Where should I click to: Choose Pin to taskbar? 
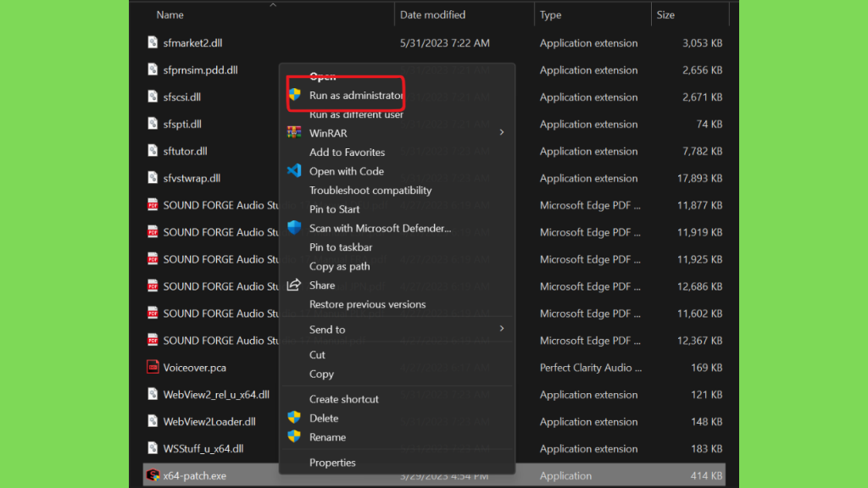click(x=341, y=247)
